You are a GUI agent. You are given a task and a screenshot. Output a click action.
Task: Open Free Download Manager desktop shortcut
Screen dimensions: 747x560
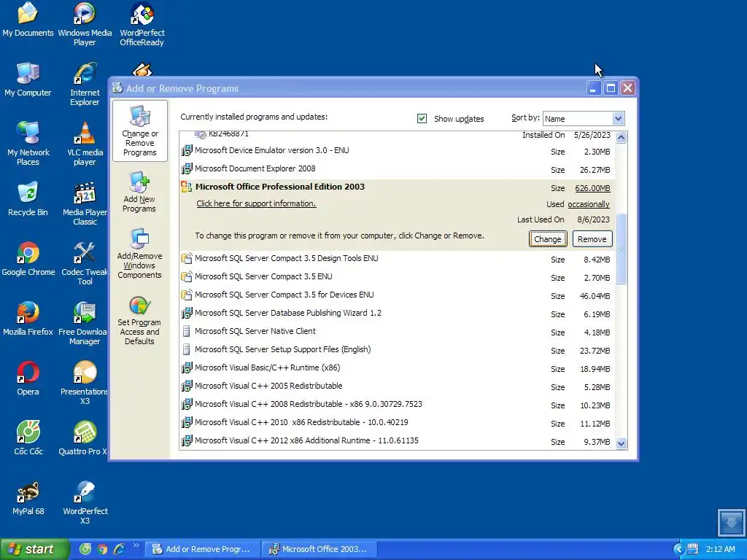(x=84, y=323)
